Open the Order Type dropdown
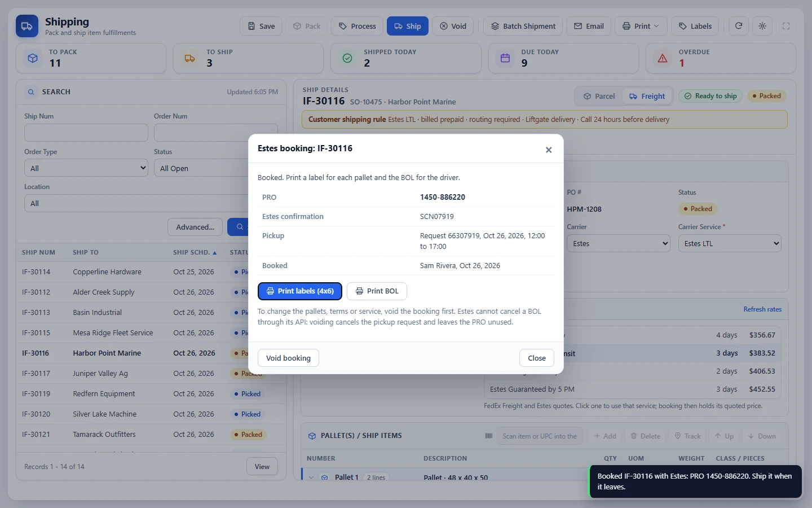The image size is (812, 508). [x=86, y=168]
